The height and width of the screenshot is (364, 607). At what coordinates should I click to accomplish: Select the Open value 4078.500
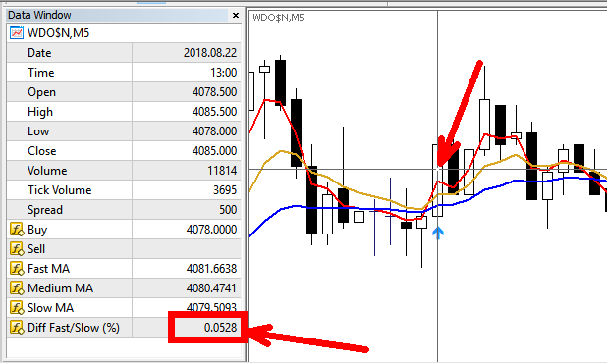(x=214, y=92)
